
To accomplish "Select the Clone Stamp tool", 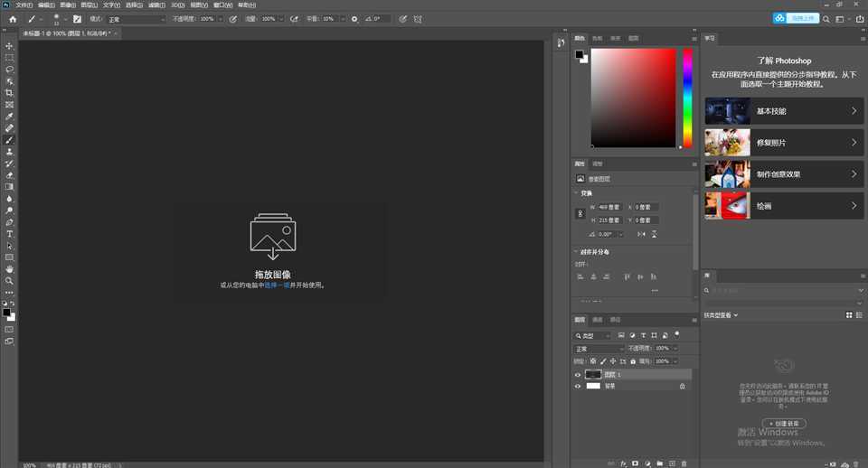I will coord(9,152).
